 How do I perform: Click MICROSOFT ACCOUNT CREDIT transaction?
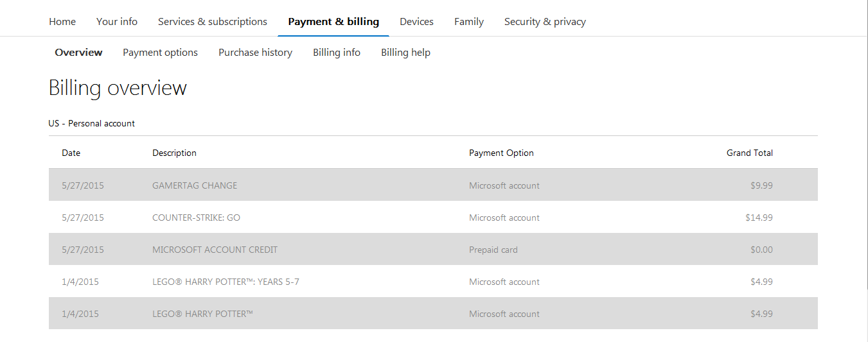pyautogui.click(x=215, y=250)
